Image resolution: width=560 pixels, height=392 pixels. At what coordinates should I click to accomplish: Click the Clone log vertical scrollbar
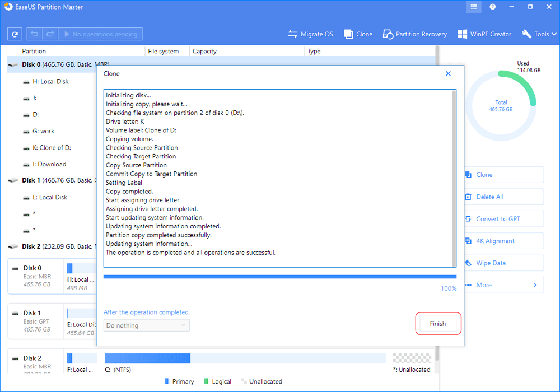[x=454, y=178]
